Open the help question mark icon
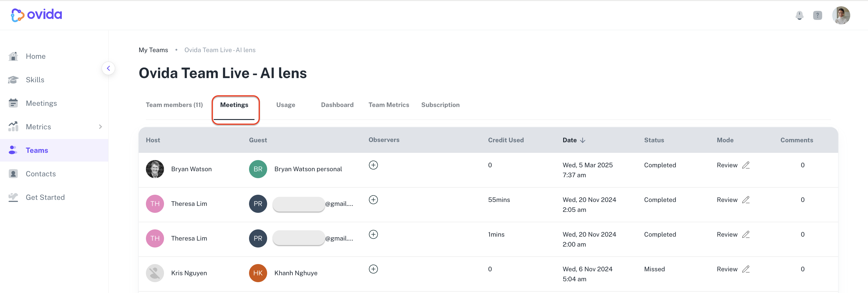This screenshot has width=868, height=293. (x=817, y=15)
